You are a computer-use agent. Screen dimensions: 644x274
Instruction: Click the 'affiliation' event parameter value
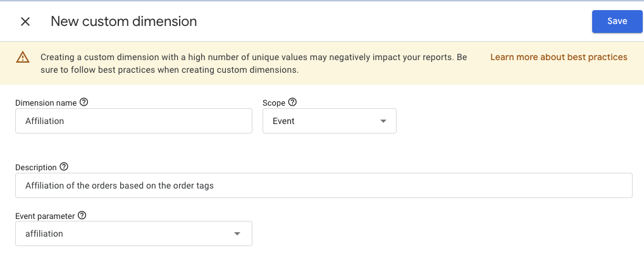[x=44, y=234]
